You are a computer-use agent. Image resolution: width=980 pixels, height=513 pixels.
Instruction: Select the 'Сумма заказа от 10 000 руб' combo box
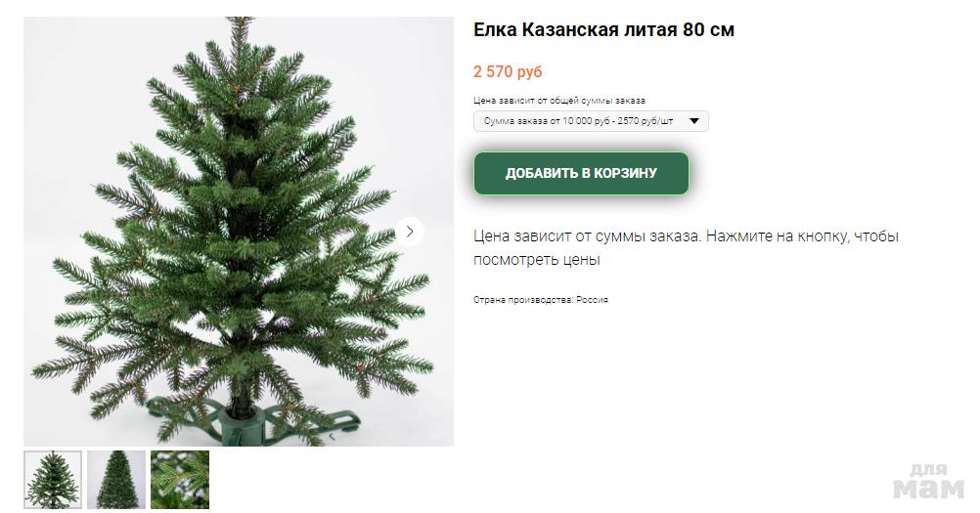pos(591,121)
